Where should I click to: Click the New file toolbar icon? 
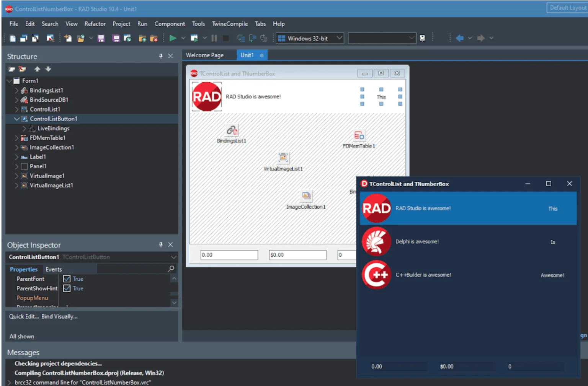point(13,38)
